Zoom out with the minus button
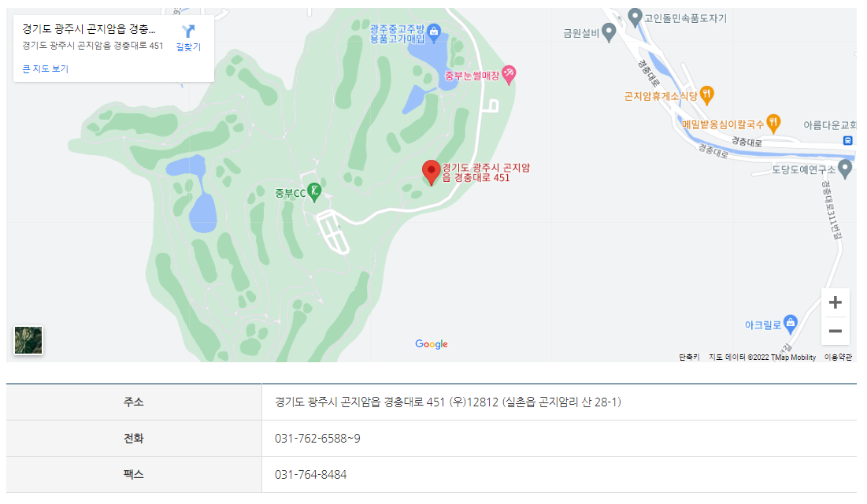This screenshot has height=504, width=867. [x=836, y=331]
